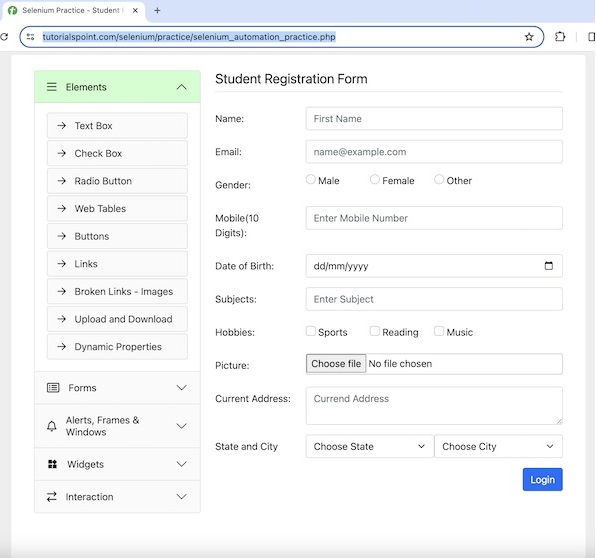
Task: Open the Choose City dropdown
Action: tap(498, 446)
